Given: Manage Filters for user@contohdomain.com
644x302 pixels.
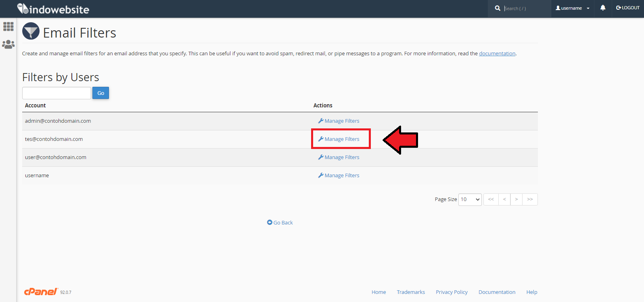Looking at the screenshot, I should [339, 157].
